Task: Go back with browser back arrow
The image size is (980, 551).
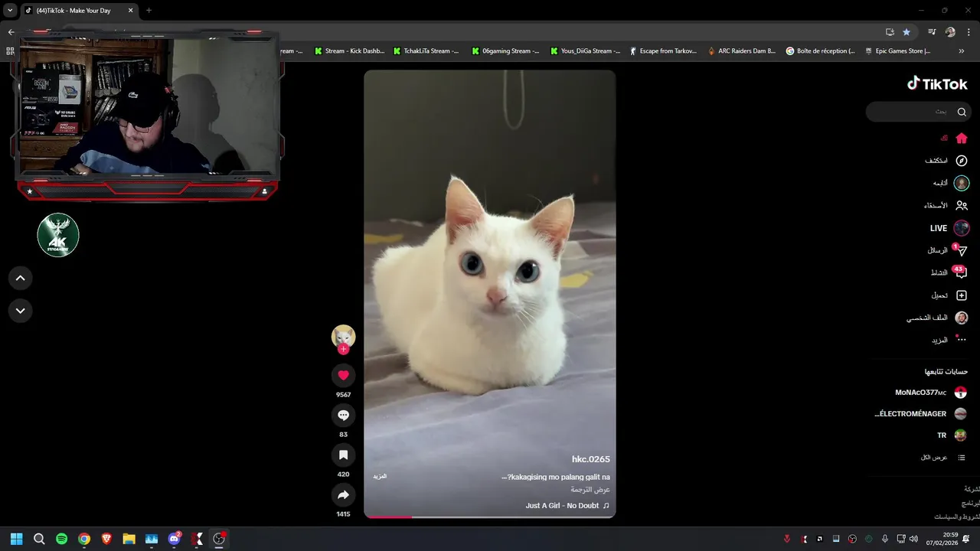Action: pyautogui.click(x=11, y=32)
